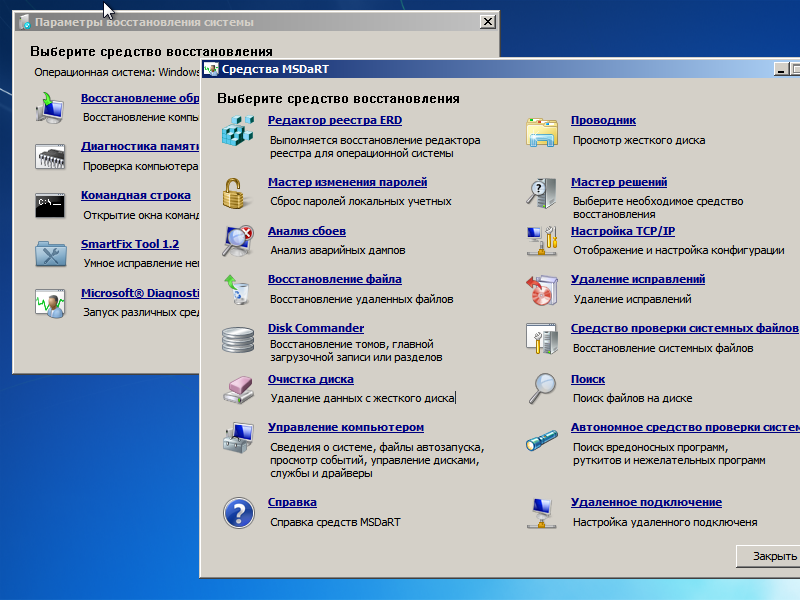Click the TCP/IP configuration icon

[x=541, y=241]
